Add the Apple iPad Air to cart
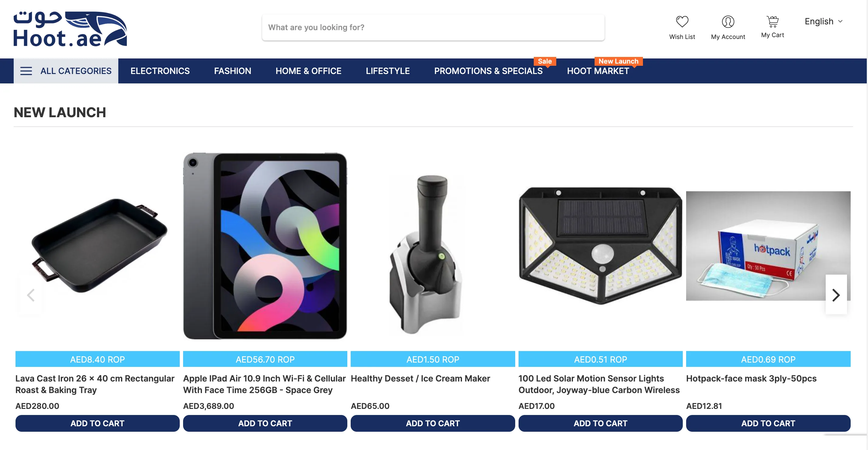This screenshot has height=450, width=868. (265, 423)
